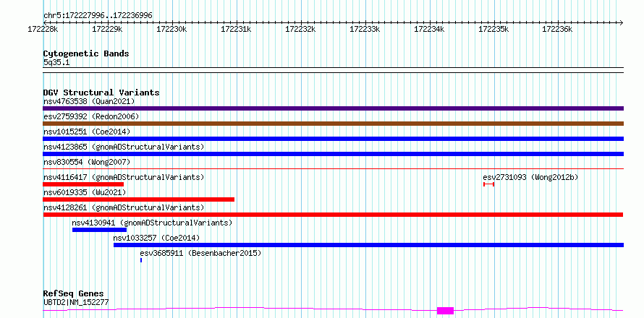
Task: Click the nsv830554 (Wong2007) label
Action: click(x=87, y=162)
